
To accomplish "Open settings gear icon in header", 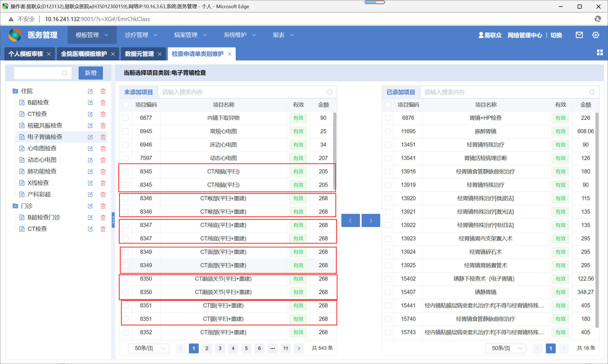I will point(595,35).
